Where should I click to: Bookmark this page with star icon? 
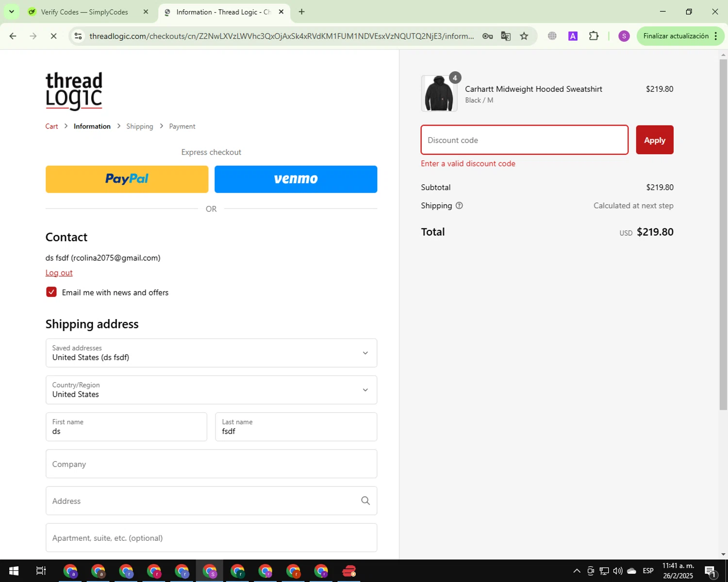524,36
